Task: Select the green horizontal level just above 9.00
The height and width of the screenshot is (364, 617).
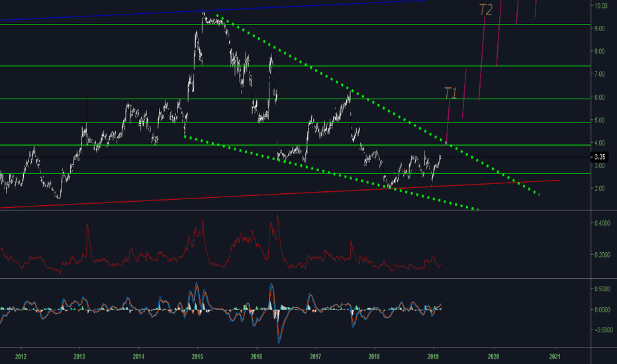Action: (295, 24)
